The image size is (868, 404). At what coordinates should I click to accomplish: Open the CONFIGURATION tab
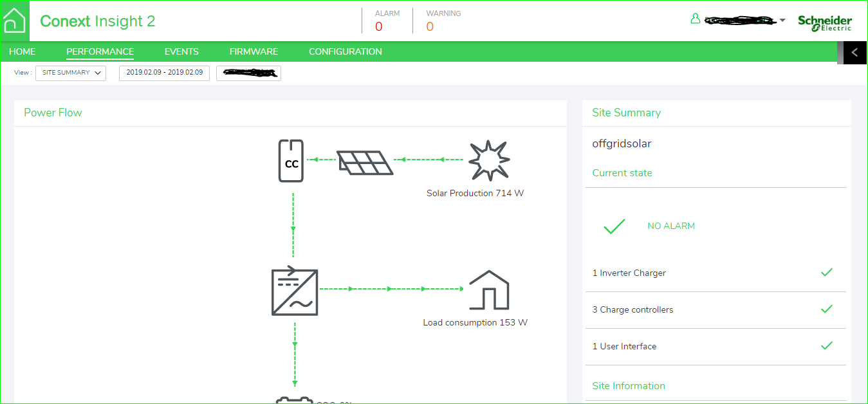tap(346, 51)
